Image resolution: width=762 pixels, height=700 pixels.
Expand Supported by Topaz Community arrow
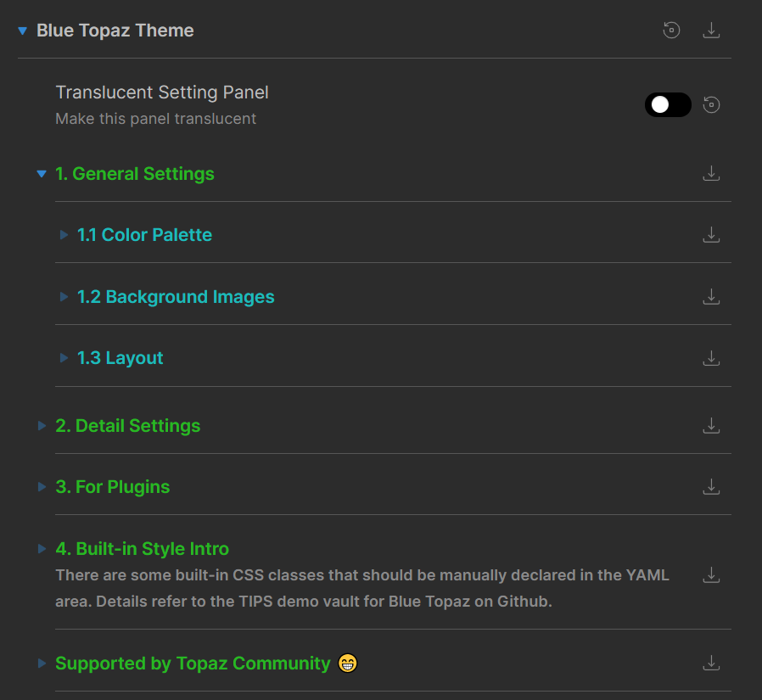pyautogui.click(x=42, y=663)
